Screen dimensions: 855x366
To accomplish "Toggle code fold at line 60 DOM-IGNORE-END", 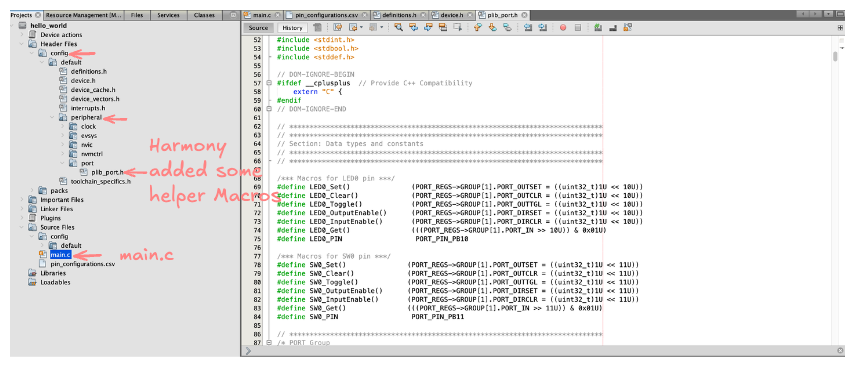I will coord(269,109).
